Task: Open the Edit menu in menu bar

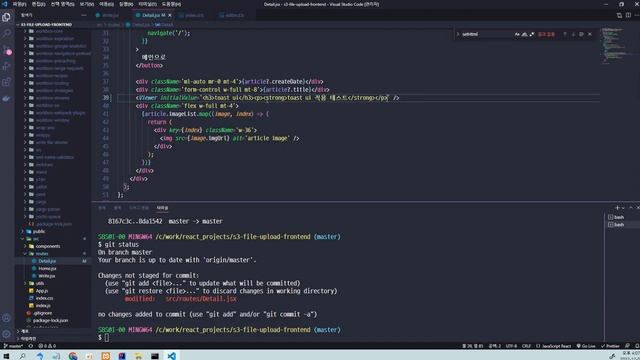Action: 38,4
